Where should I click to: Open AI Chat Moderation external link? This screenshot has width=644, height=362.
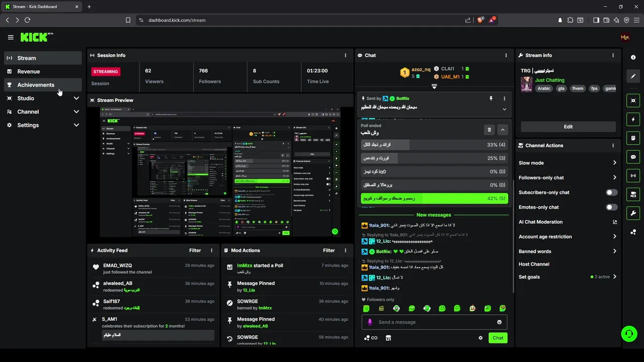click(614, 222)
